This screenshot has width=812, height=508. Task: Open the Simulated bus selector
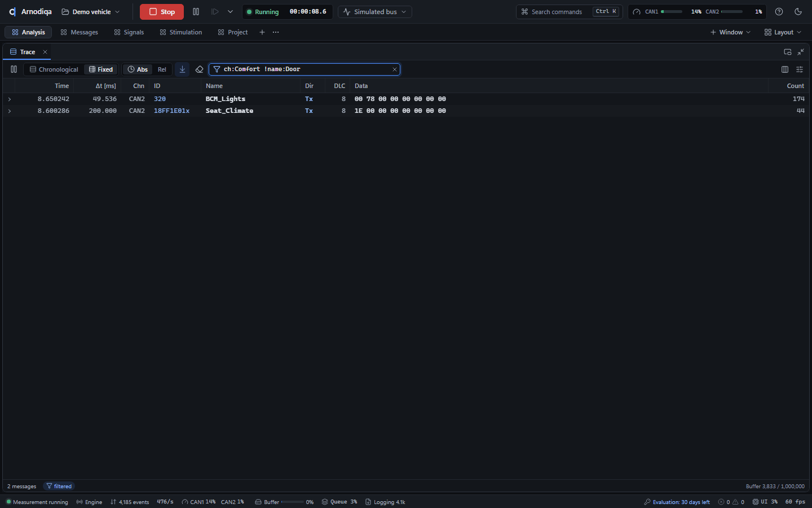[x=375, y=12]
